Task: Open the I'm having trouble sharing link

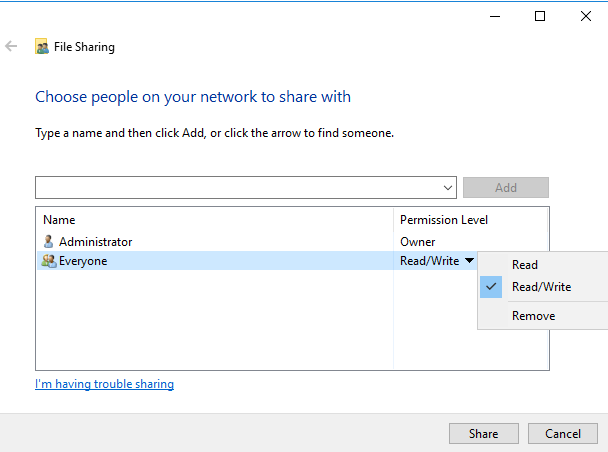Action: click(104, 384)
